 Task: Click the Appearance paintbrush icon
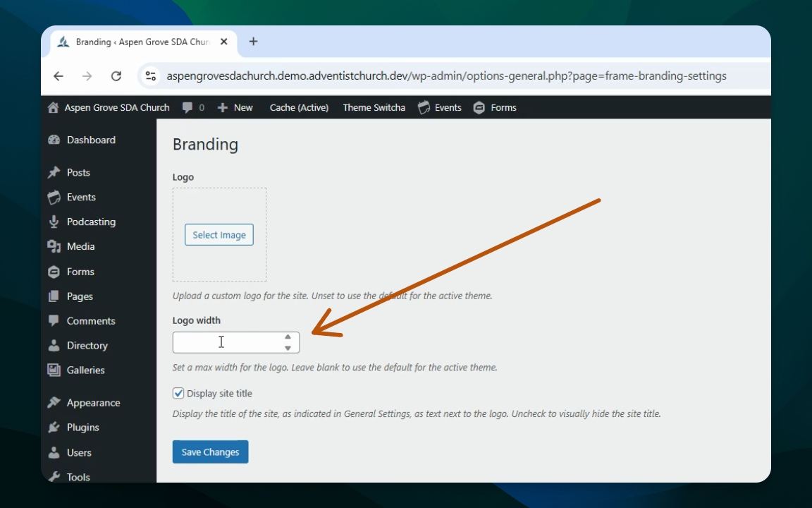point(54,402)
